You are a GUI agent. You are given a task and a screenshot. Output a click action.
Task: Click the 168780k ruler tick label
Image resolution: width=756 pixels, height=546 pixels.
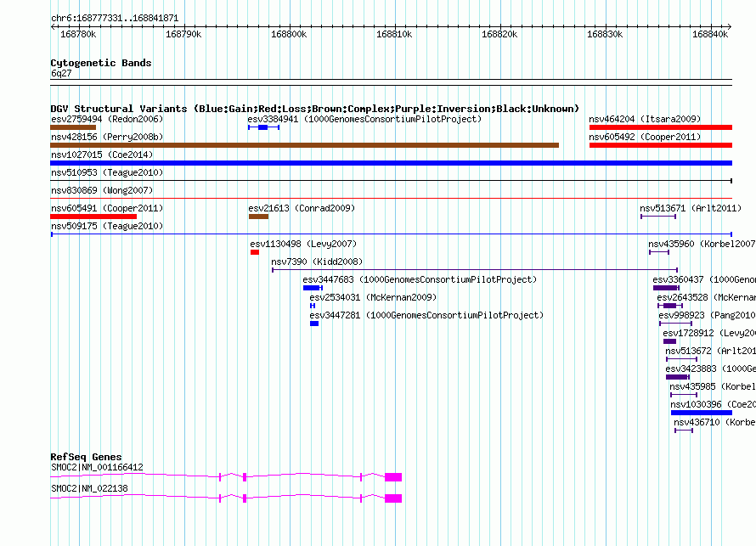[78, 34]
